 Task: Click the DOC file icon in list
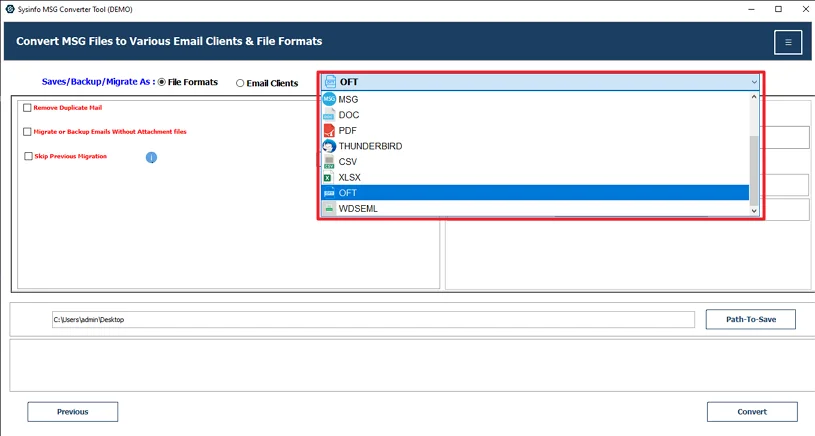(328, 115)
